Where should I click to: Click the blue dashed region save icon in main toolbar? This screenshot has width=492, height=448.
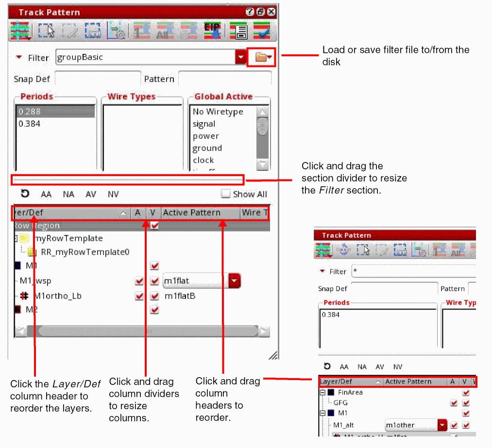point(93,31)
